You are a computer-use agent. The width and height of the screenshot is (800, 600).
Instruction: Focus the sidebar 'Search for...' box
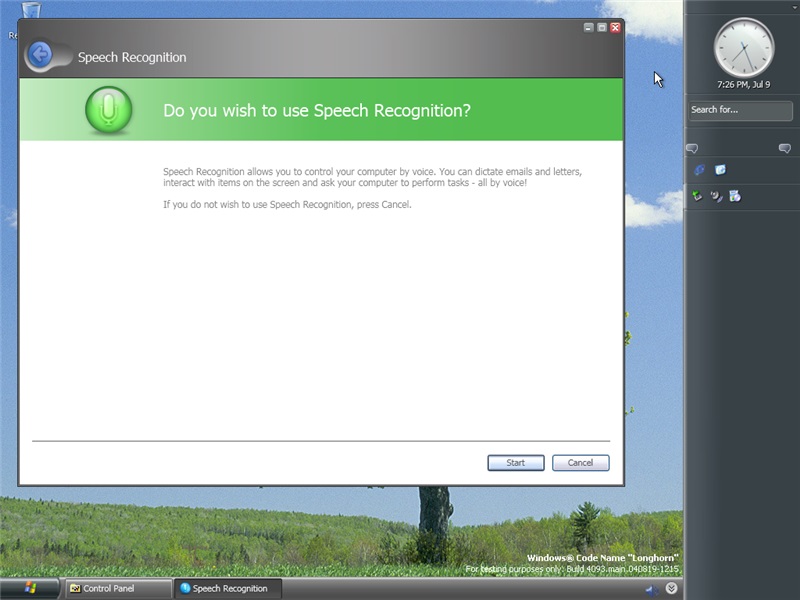740,110
